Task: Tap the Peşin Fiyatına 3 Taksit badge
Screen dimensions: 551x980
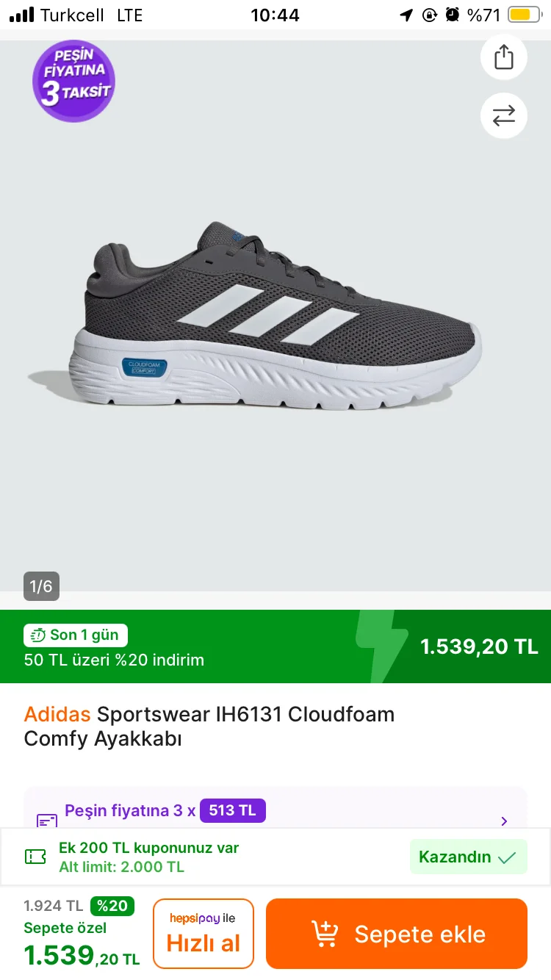Action: [73, 81]
